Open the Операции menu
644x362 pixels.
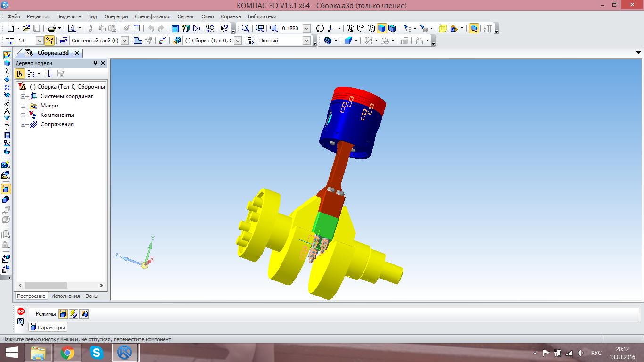pyautogui.click(x=116, y=16)
